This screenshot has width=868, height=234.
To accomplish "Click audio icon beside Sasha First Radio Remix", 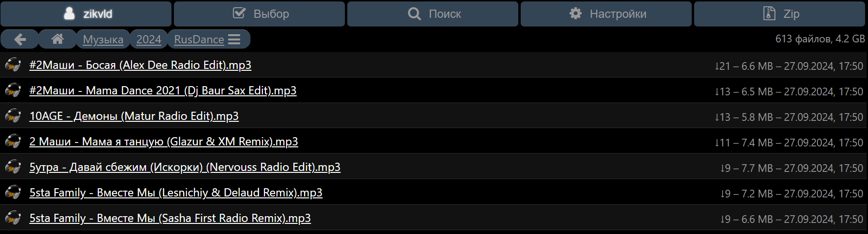I will pos(13,218).
